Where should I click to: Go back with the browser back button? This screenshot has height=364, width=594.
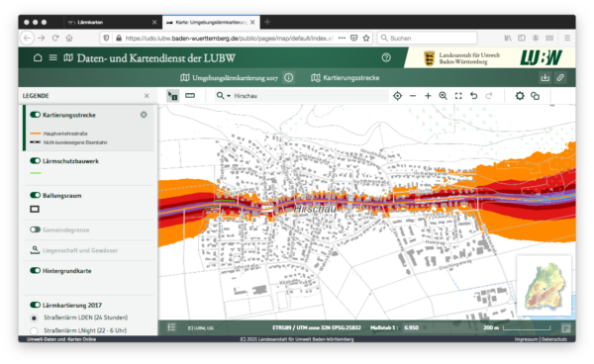[x=27, y=38]
